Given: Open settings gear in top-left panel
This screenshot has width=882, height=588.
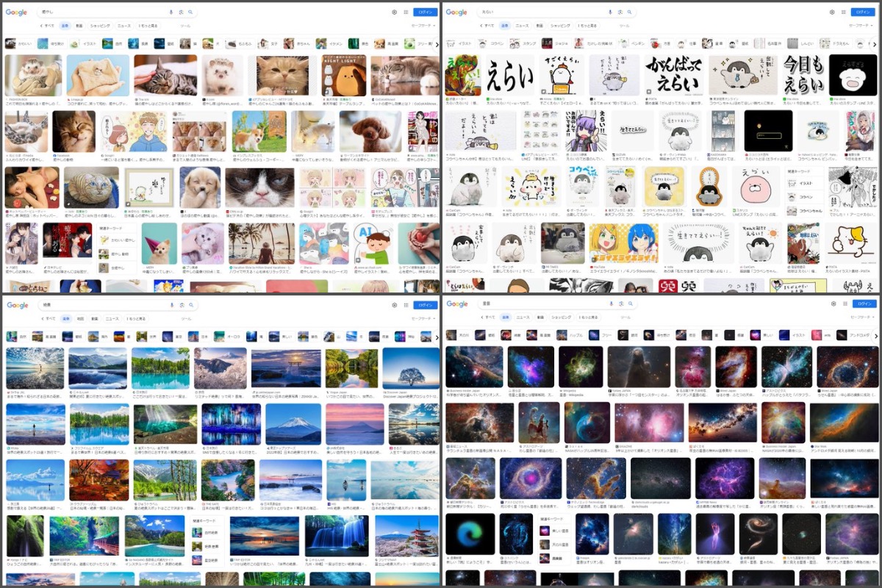Looking at the screenshot, I should (x=394, y=12).
